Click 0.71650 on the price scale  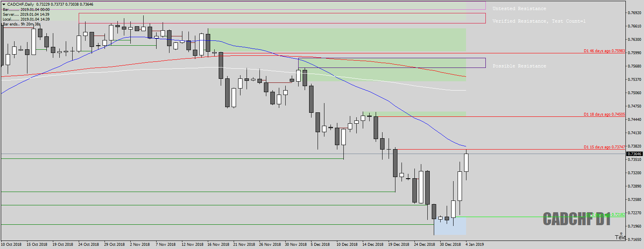(x=634, y=240)
